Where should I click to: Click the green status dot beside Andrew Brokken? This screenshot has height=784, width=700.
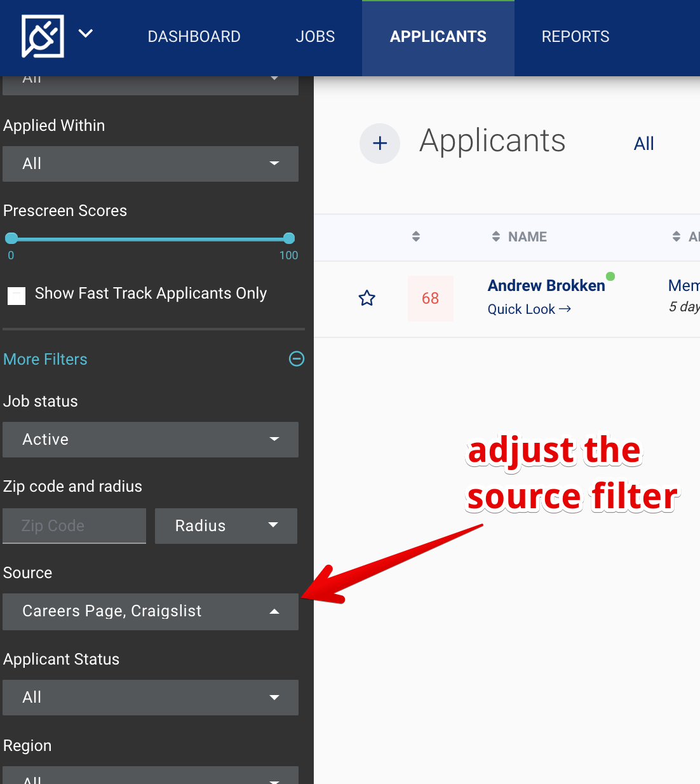point(610,276)
